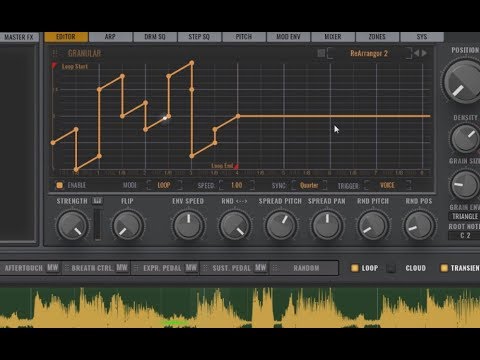The image size is (480, 360).
Task: Open the SPEED selector showing 1.00
Action: point(237,185)
